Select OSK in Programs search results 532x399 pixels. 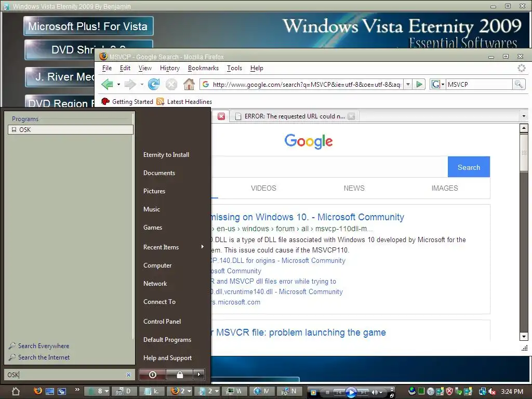(71, 129)
